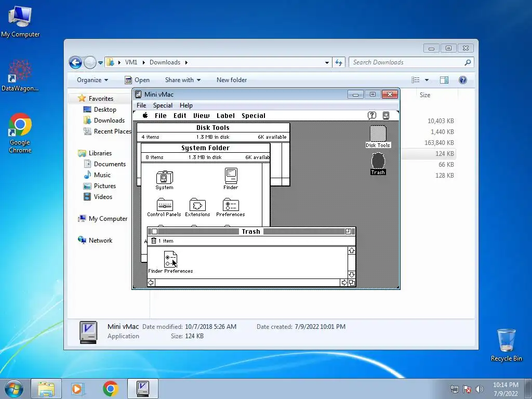
Task: Open the classic Mac View menu
Action: [202, 116]
